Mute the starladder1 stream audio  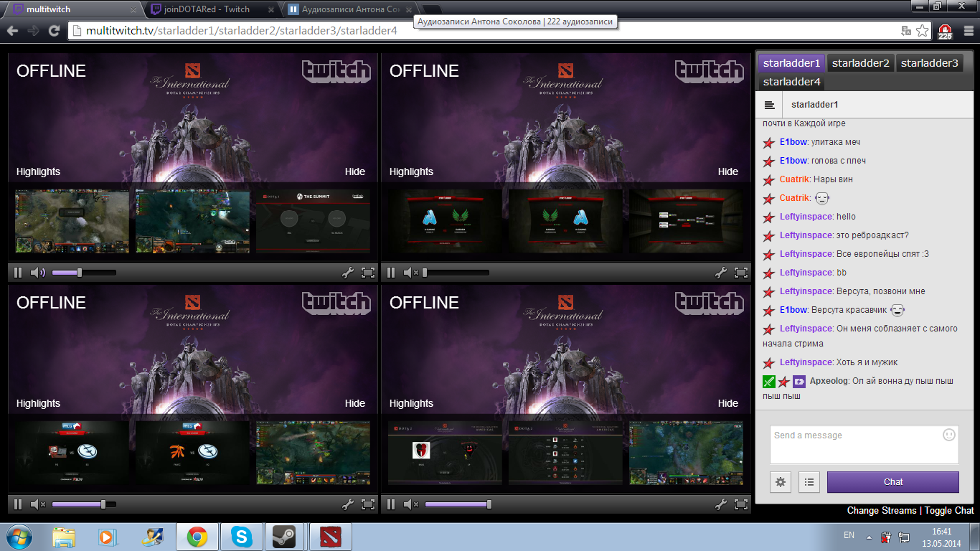point(38,273)
